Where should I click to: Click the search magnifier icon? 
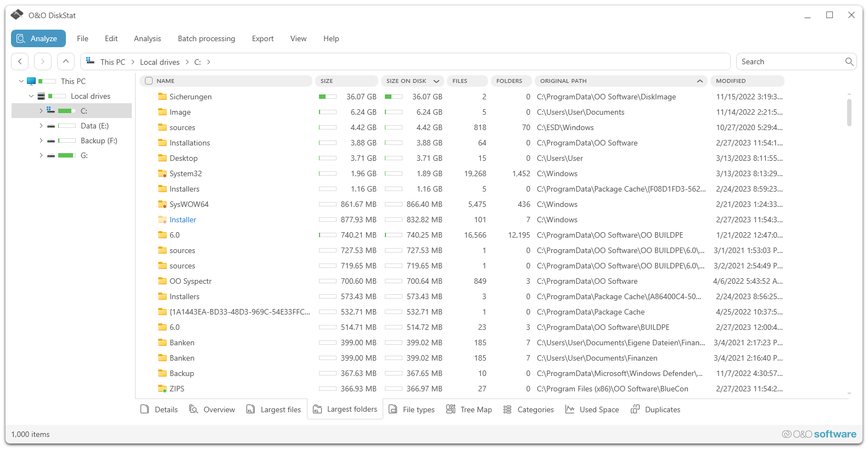[x=849, y=61]
